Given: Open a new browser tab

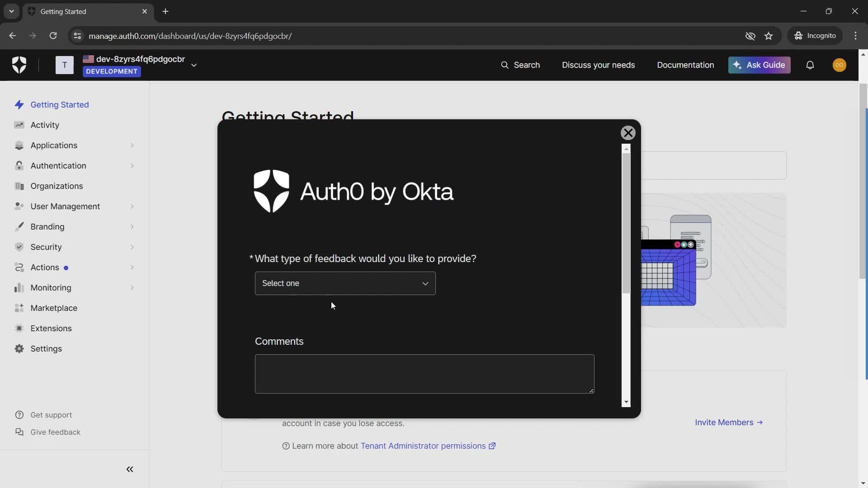Looking at the screenshot, I should [x=165, y=11].
